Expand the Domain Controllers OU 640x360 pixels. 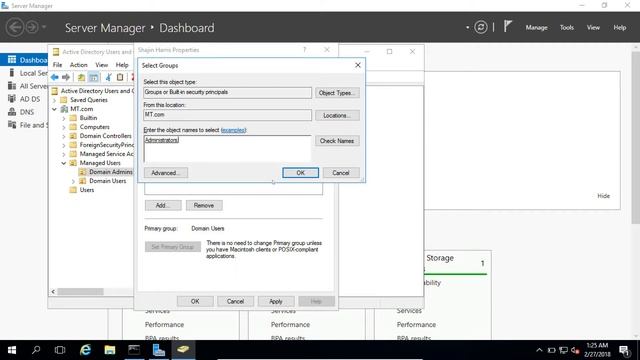click(x=64, y=136)
